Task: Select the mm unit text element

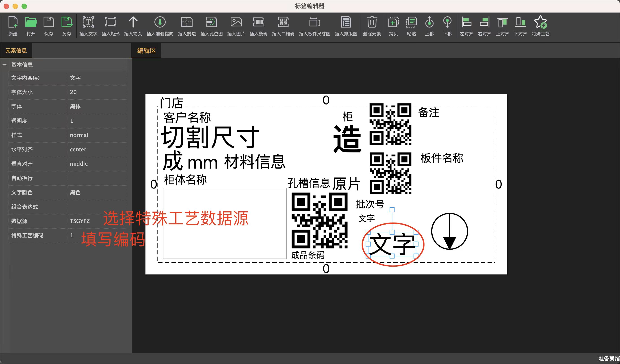Action: click(x=202, y=163)
